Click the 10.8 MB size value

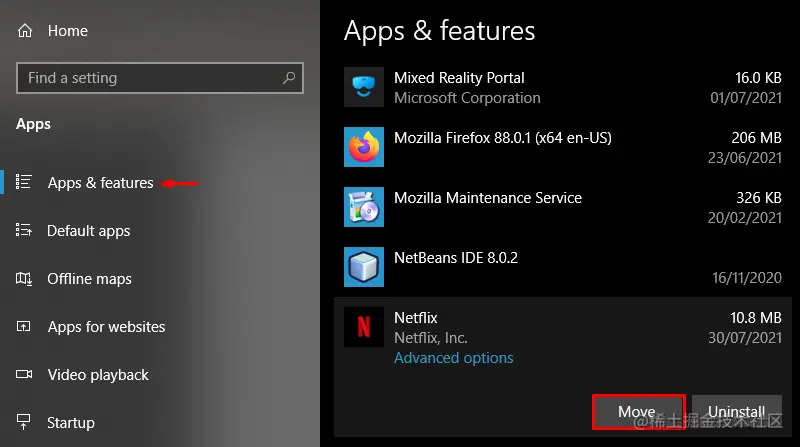756,318
